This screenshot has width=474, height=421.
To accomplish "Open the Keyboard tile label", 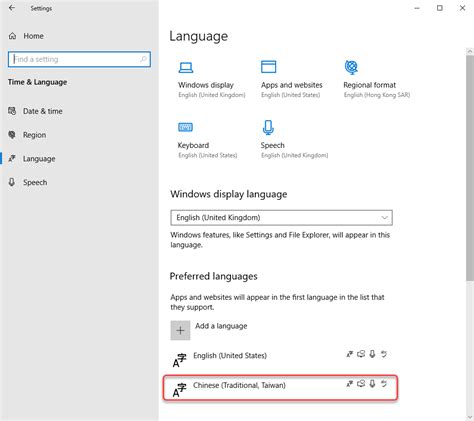I will [193, 145].
